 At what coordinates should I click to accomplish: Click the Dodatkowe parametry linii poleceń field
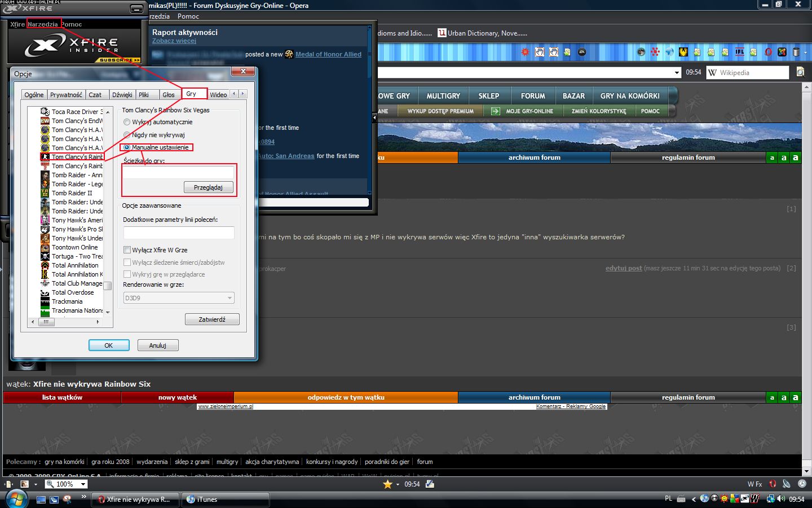pyautogui.click(x=178, y=233)
